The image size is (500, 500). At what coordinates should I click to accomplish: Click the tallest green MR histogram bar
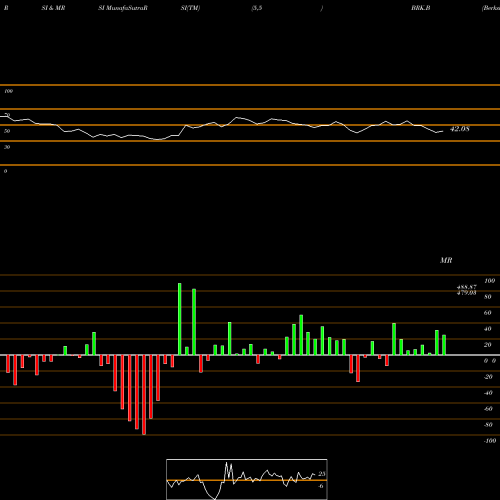pos(180,319)
